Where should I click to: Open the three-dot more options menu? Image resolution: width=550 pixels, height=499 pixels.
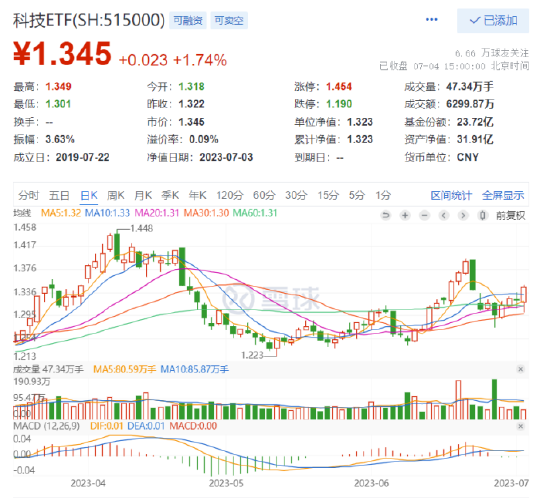[431, 20]
